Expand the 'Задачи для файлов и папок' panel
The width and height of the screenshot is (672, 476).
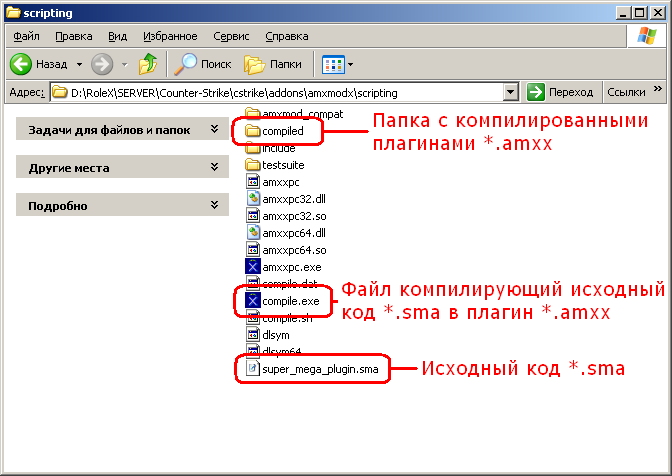(213, 130)
